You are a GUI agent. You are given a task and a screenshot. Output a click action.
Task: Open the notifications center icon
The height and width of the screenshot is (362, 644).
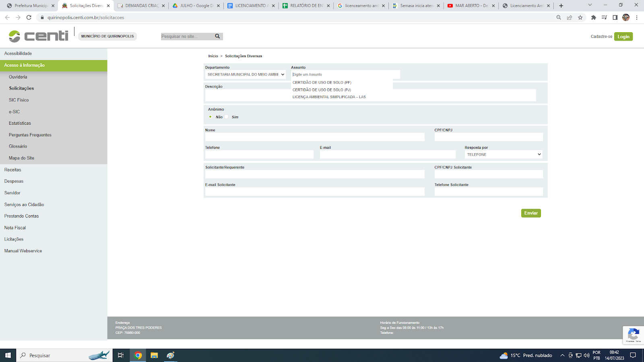[x=633, y=355]
